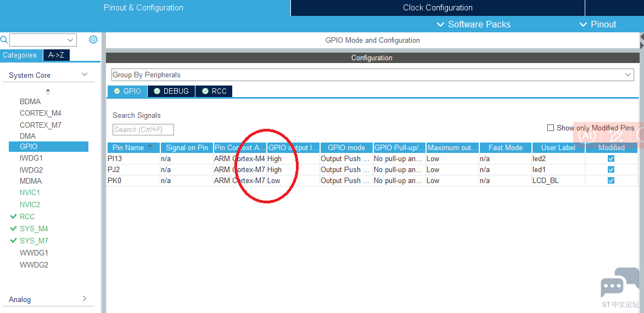Click the led2 user label cell
This screenshot has height=313, width=644.
click(x=558, y=158)
